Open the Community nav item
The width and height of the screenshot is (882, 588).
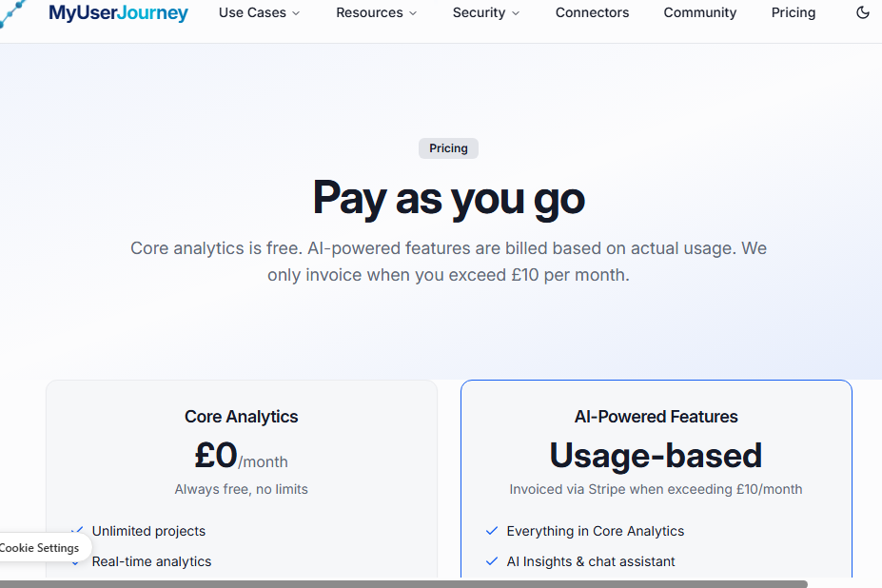[x=700, y=13]
